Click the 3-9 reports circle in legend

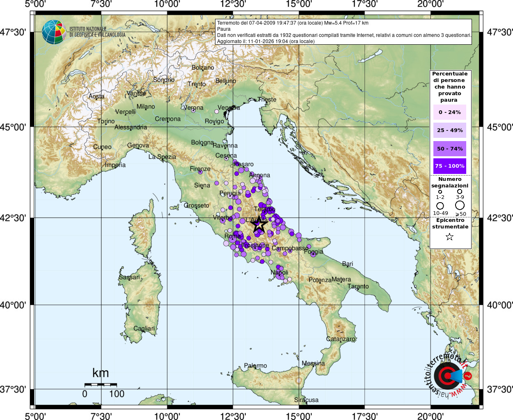[x=460, y=192]
